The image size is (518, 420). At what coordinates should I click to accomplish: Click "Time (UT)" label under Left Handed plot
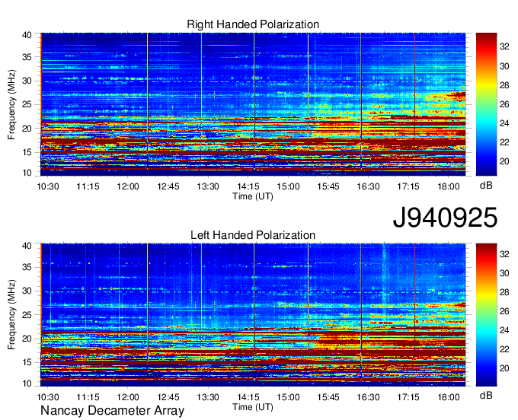pyautogui.click(x=253, y=407)
